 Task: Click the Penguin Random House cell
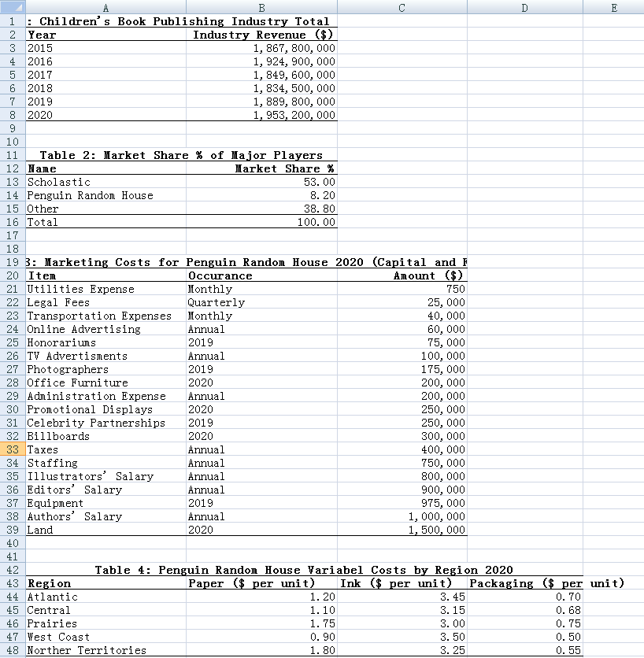pos(105,195)
